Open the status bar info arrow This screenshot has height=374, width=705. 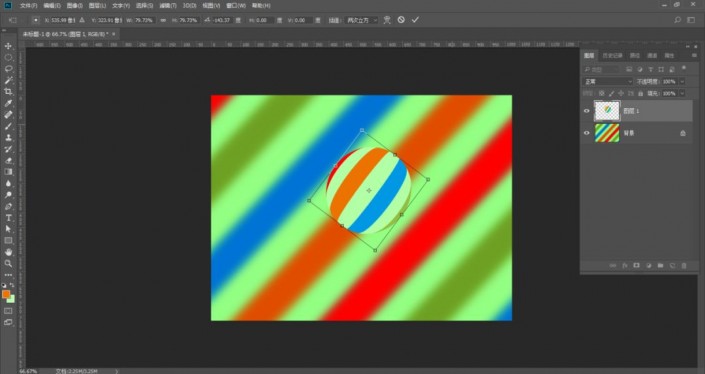pyautogui.click(x=116, y=371)
